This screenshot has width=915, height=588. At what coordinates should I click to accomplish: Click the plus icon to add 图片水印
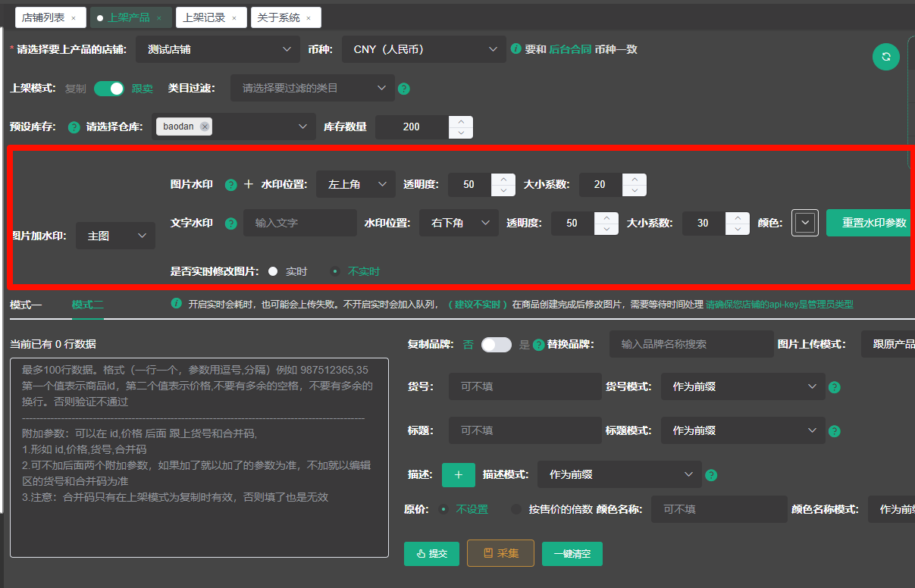click(x=248, y=184)
